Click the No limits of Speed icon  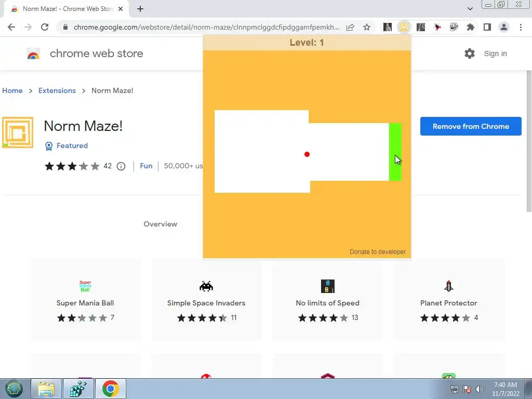coord(328,286)
